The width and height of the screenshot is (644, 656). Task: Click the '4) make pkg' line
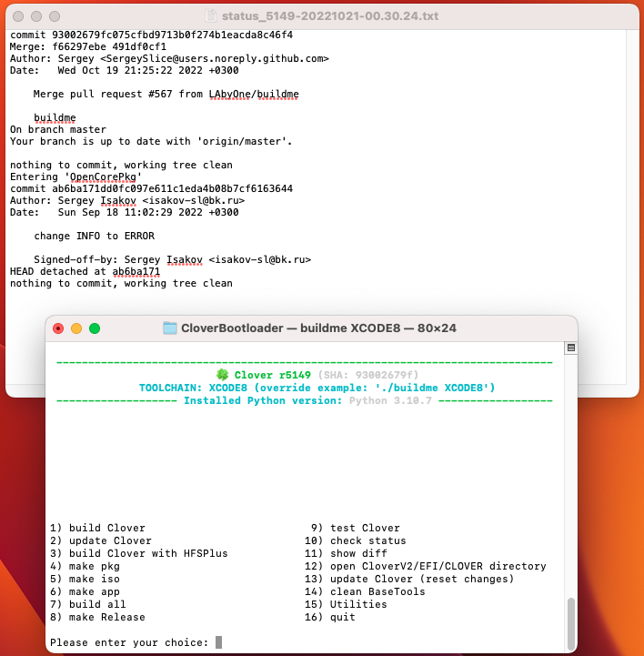pyautogui.click(x=85, y=566)
